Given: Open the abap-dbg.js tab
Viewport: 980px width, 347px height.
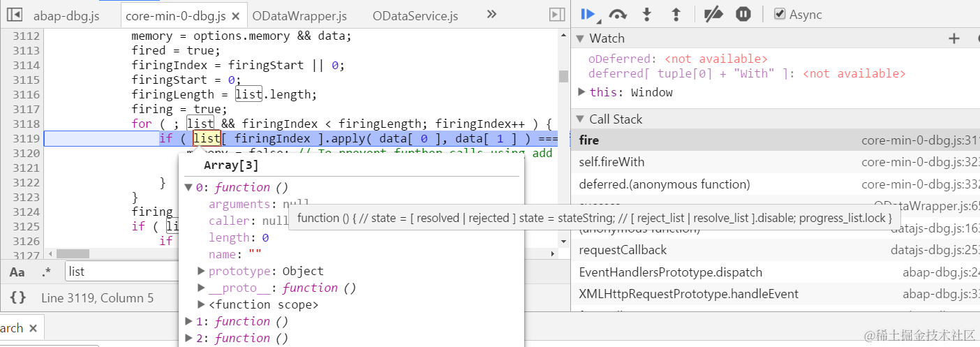Looking at the screenshot, I should (x=66, y=15).
